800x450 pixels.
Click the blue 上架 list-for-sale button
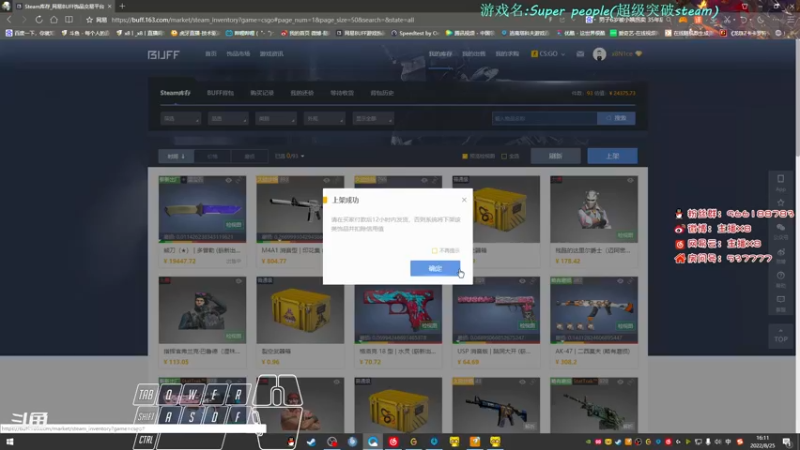[612, 156]
